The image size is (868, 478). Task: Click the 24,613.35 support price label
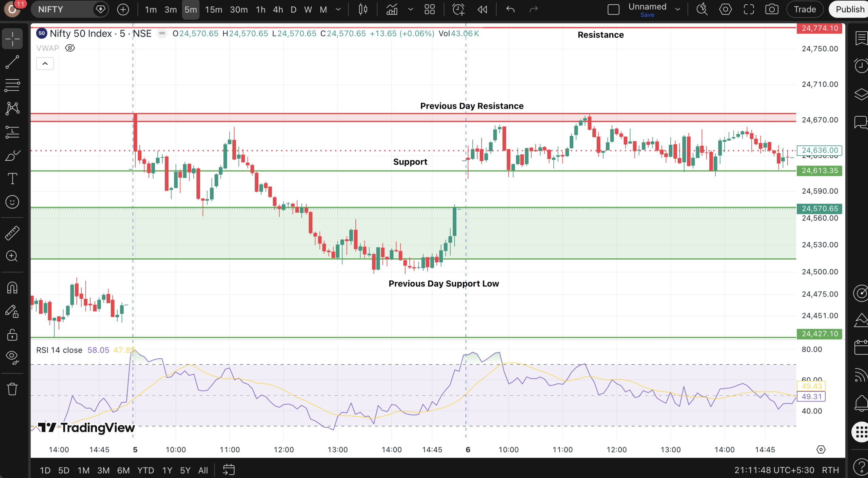pyautogui.click(x=820, y=171)
